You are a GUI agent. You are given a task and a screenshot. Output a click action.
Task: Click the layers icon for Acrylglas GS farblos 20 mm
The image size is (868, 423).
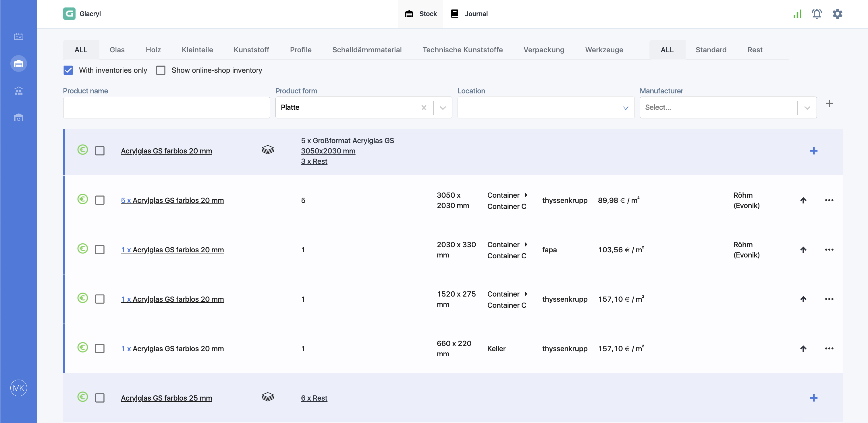(x=267, y=150)
